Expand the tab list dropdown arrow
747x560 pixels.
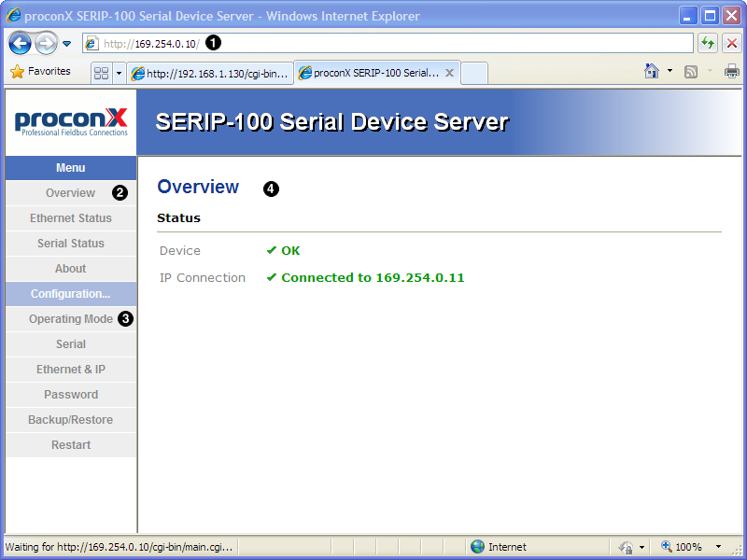tap(120, 74)
